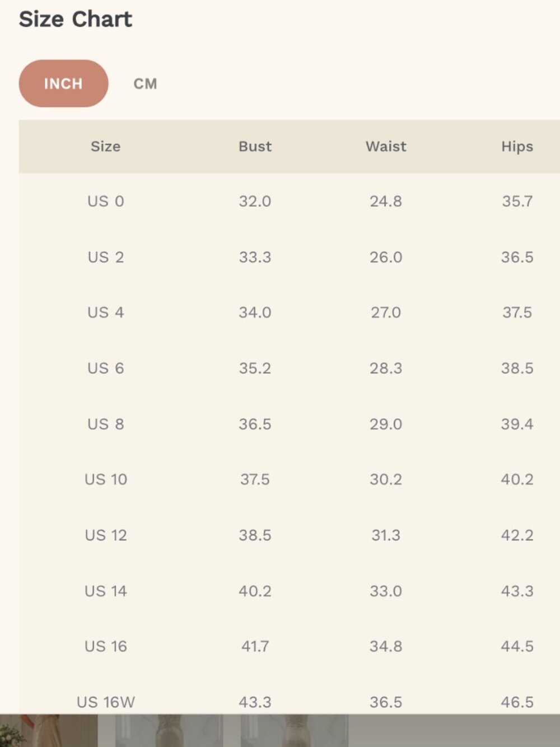The height and width of the screenshot is (747, 560).
Task: Select the US 6 size row
Action: [290, 368]
